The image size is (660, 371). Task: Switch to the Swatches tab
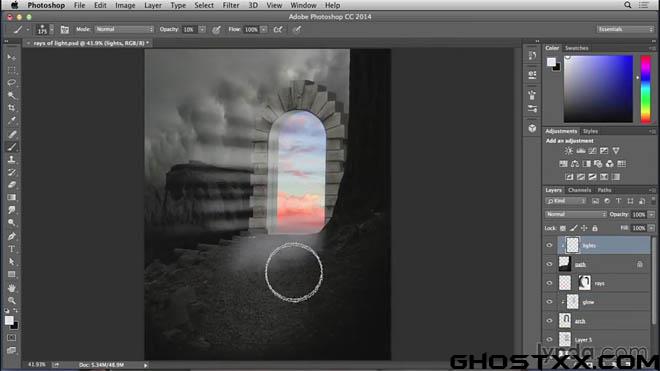(576, 48)
